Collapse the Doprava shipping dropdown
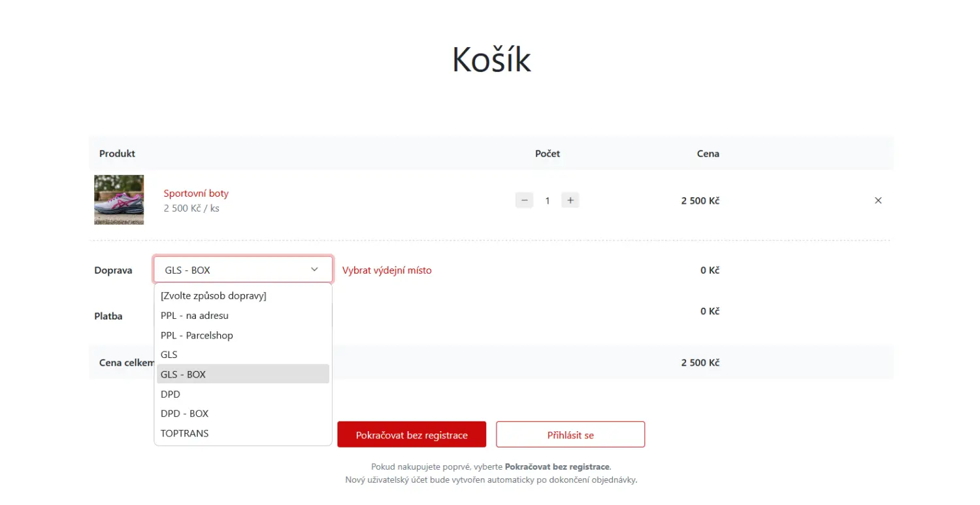Viewport: 980px width, 505px height. 243,270
